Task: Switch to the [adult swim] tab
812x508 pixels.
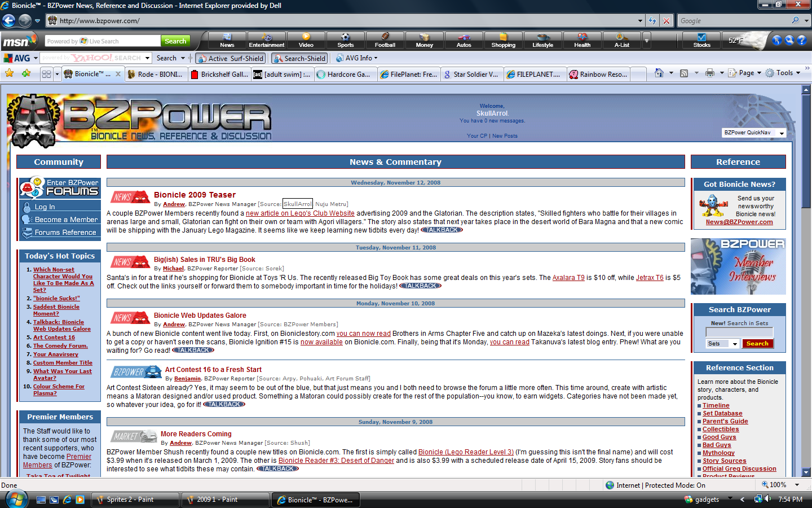Action: 282,74
